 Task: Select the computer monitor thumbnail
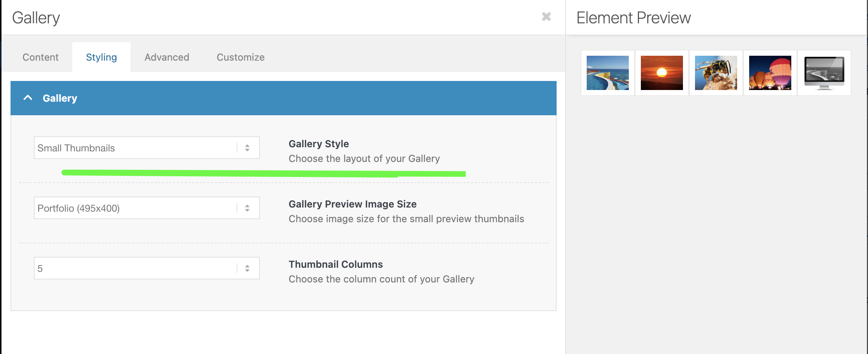pos(824,73)
